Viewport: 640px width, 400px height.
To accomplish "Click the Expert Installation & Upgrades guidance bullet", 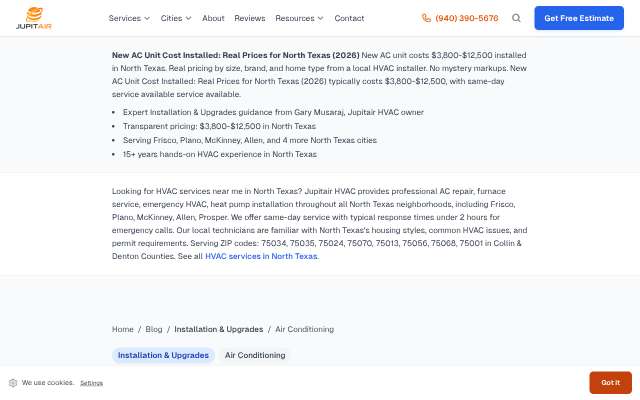I will [x=273, y=112].
